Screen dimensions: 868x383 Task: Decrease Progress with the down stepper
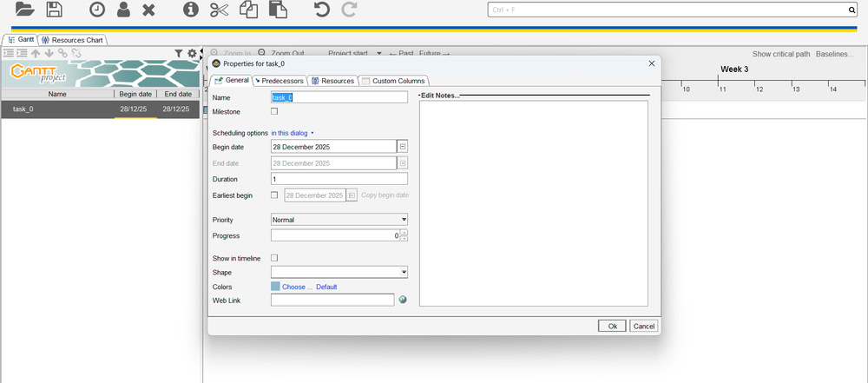404,238
